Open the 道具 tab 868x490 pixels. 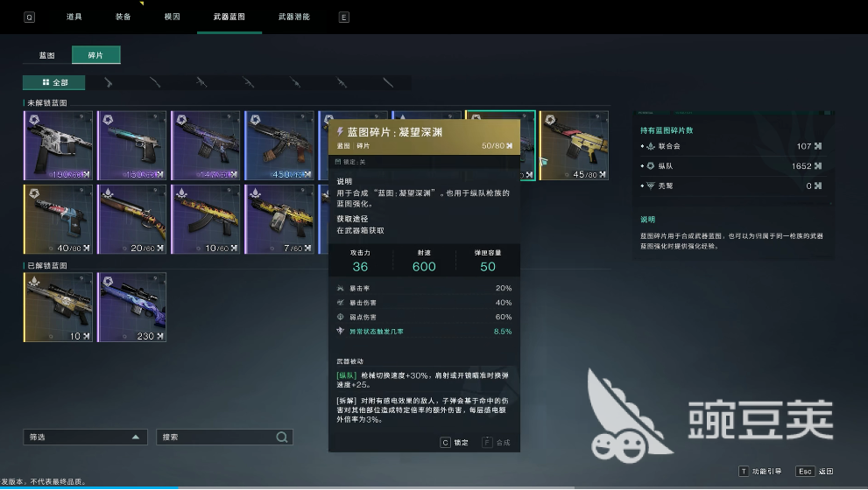point(74,17)
